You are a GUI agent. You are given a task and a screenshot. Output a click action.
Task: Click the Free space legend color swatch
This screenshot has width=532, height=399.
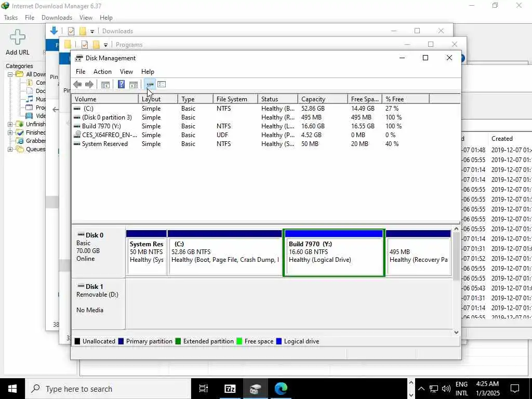239,341
